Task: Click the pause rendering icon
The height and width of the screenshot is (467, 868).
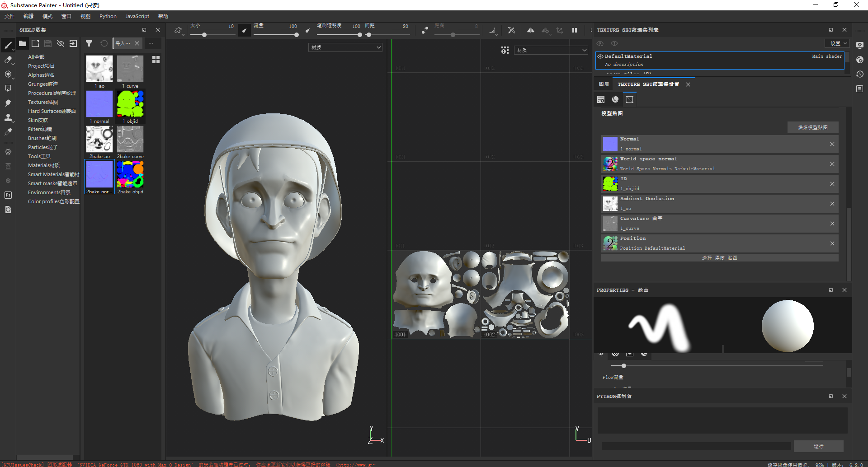Action: (x=575, y=30)
